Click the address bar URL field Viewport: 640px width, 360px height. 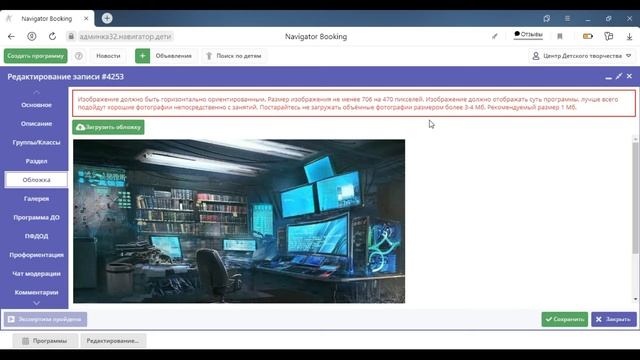125,36
